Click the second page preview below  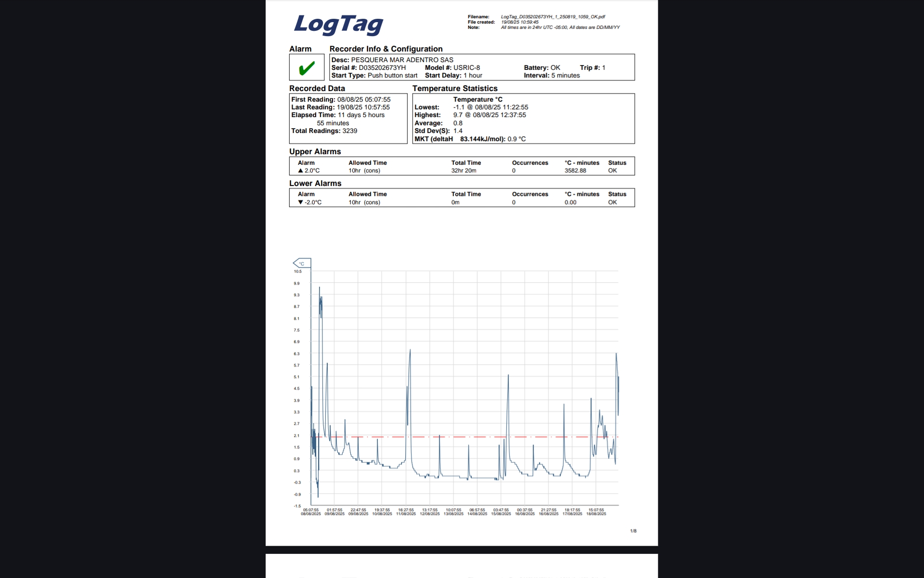pyautogui.click(x=462, y=566)
